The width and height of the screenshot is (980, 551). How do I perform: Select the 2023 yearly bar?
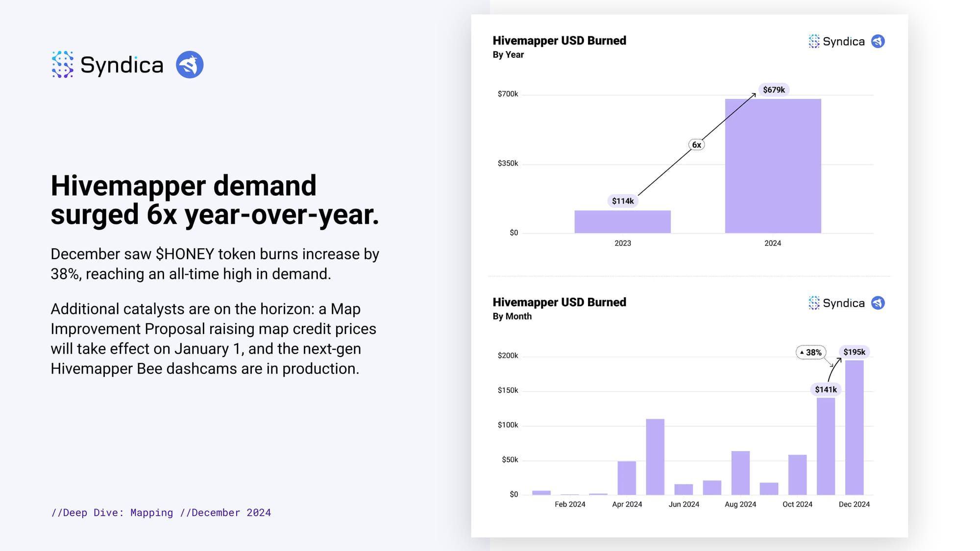(x=622, y=222)
